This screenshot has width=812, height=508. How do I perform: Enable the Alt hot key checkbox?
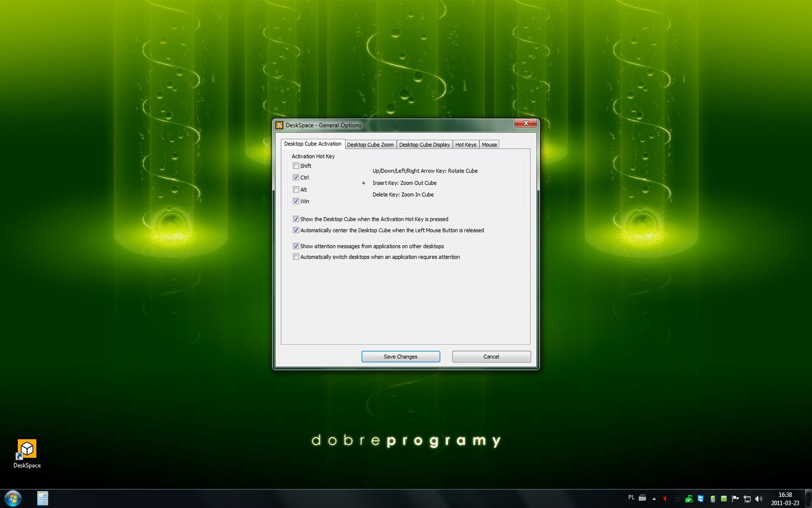tap(296, 190)
